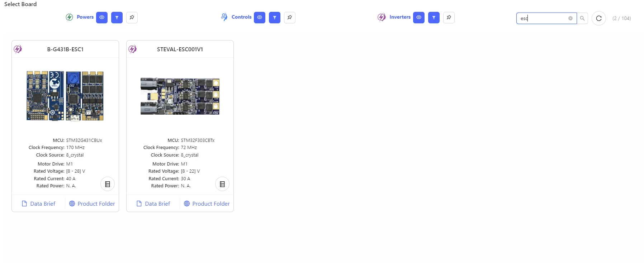Open the Product Folder for STEVAL-ESC001V1
The width and height of the screenshot is (644, 263).
click(207, 204)
